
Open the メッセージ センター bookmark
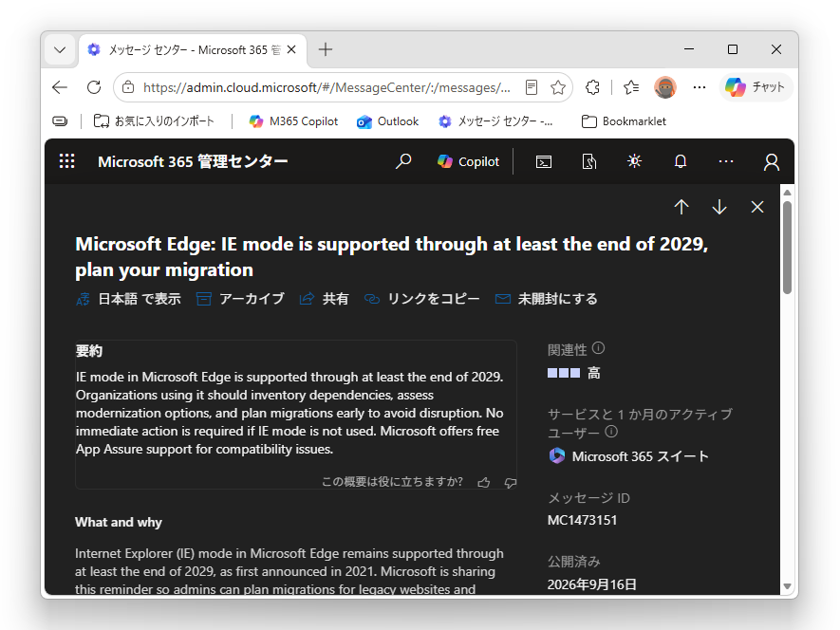[495, 121]
